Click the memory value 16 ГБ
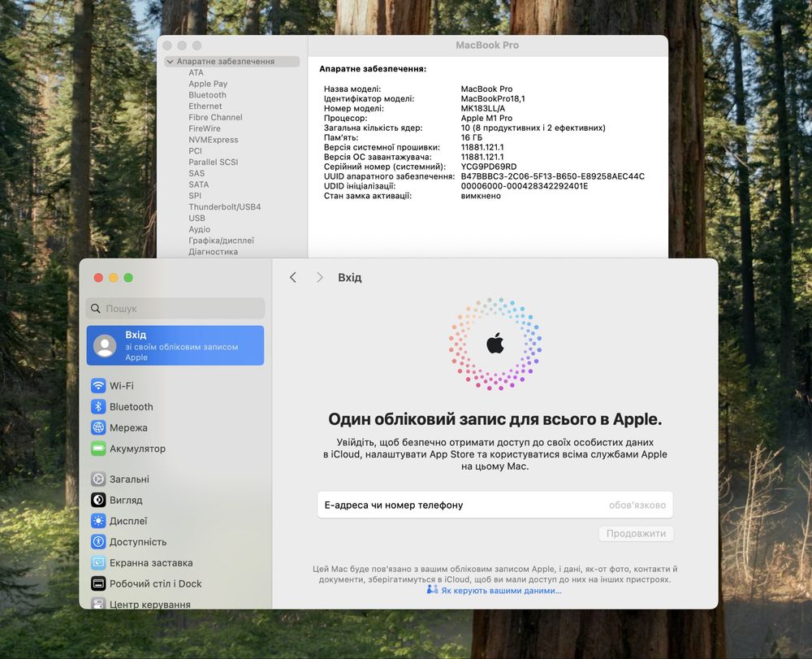Viewport: 812px width, 659px height. click(x=471, y=137)
